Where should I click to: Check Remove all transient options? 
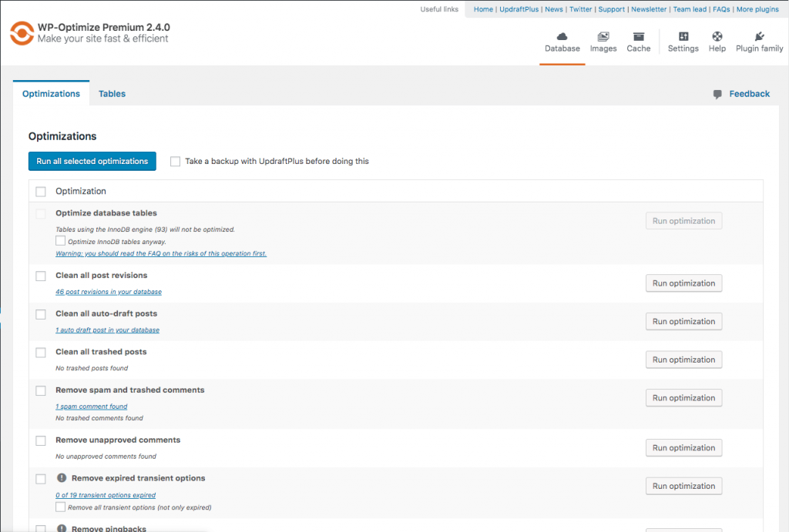[x=60, y=507]
